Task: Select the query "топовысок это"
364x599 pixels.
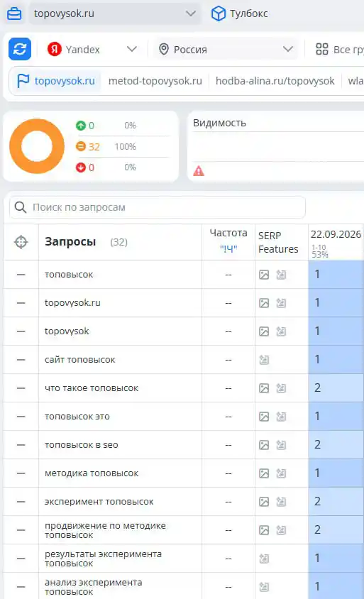Action: pyautogui.click(x=77, y=417)
